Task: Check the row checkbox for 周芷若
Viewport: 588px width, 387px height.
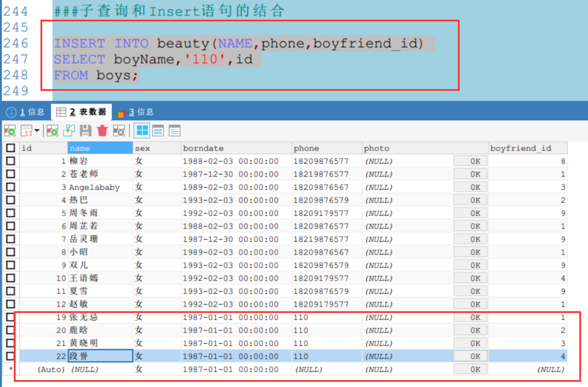Action: (x=10, y=226)
